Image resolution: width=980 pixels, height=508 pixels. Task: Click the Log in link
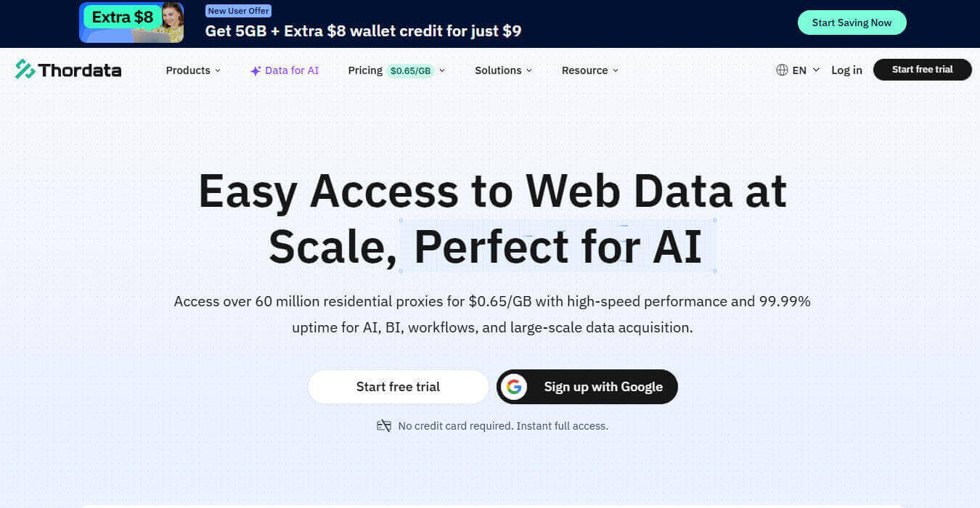click(x=846, y=70)
